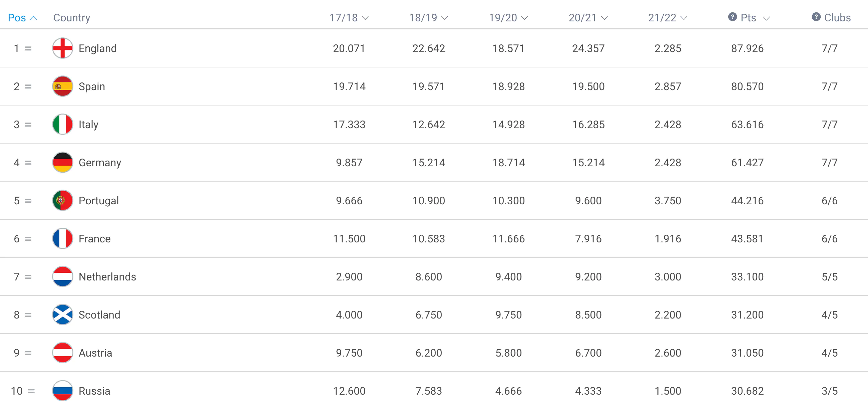Screen dimensions: 868x408
Task: Select the Austria country name
Action: (95, 353)
